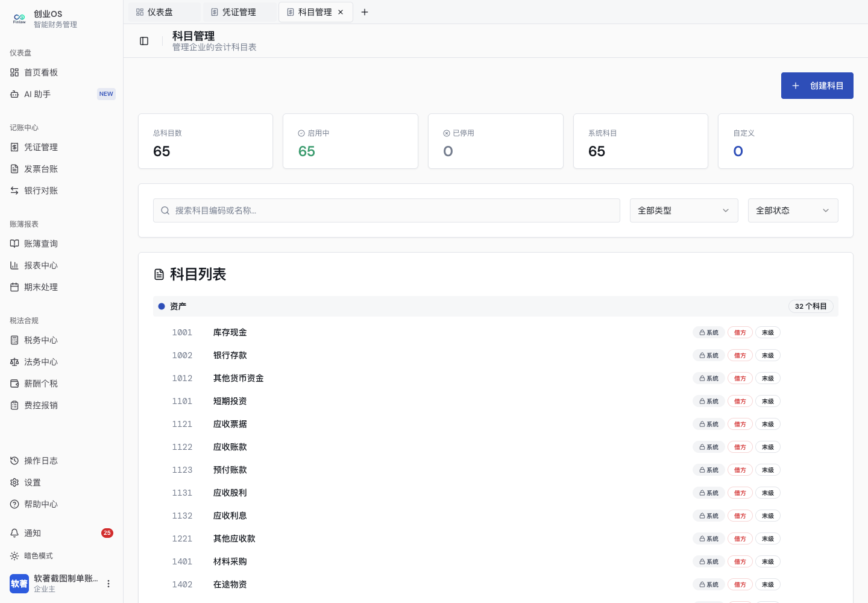Image resolution: width=868 pixels, height=603 pixels.
Task: Click the 已停用 stat card
Action: [495, 141]
